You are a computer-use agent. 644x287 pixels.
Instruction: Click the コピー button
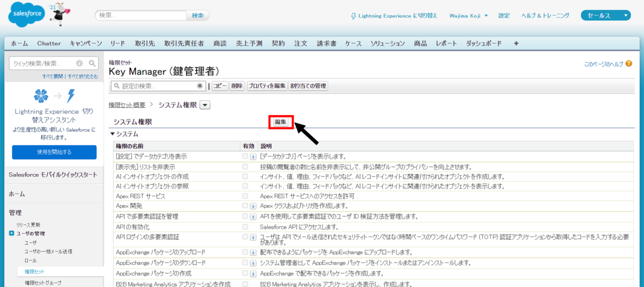(220, 85)
